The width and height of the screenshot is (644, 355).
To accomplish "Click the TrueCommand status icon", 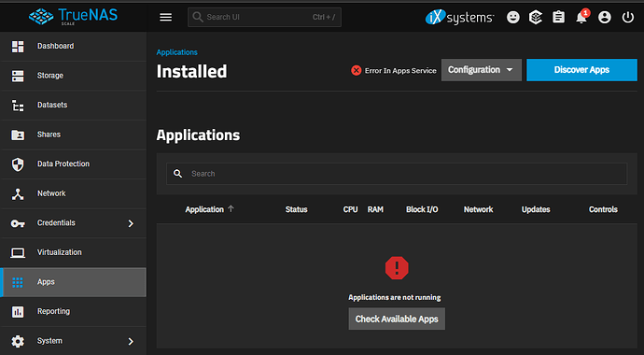I will (535, 17).
